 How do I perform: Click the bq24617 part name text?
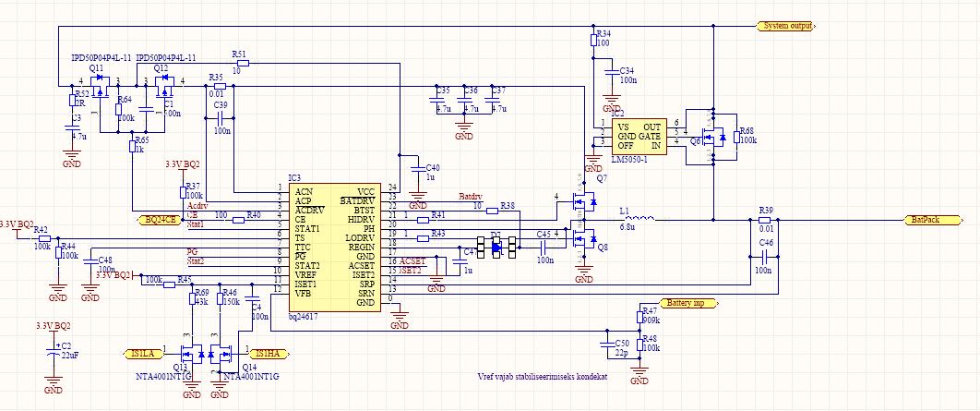[305, 317]
